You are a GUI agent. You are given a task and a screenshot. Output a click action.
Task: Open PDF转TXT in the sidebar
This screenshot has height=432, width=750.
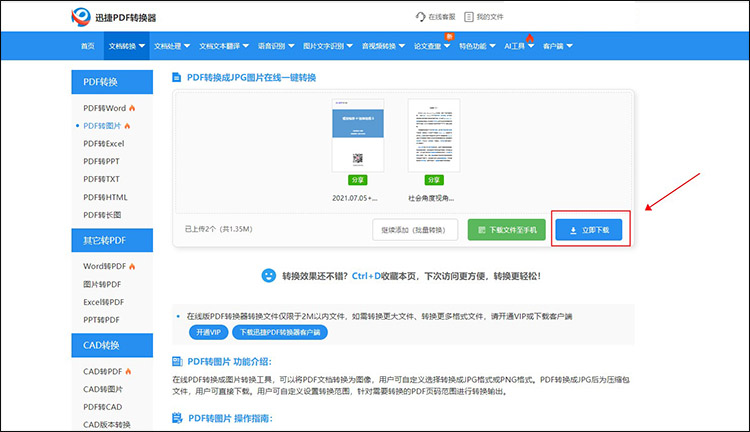pos(101,179)
